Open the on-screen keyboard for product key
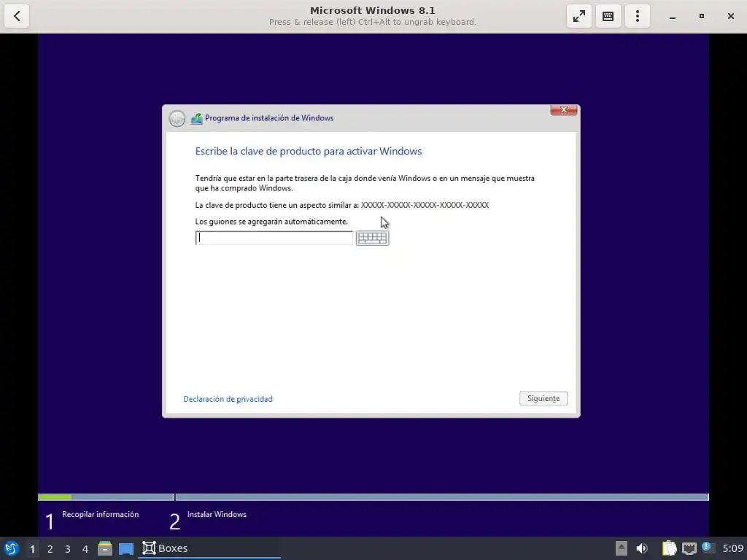This screenshot has width=747, height=560. tap(373, 238)
